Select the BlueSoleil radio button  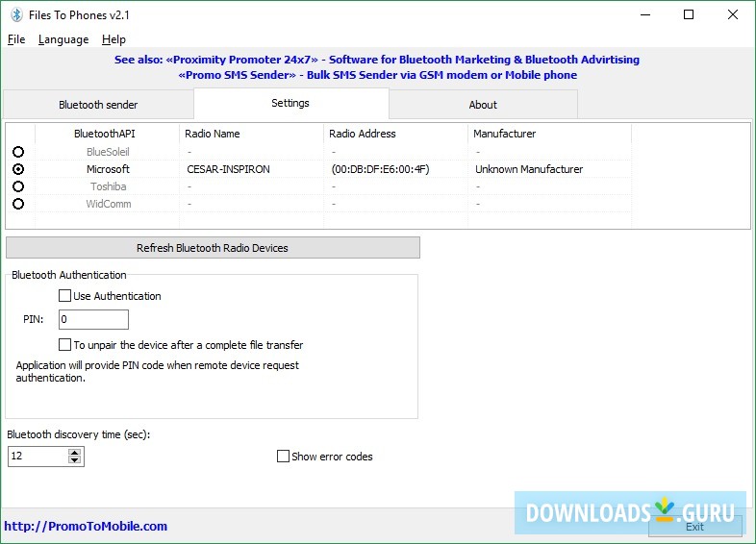click(18, 152)
